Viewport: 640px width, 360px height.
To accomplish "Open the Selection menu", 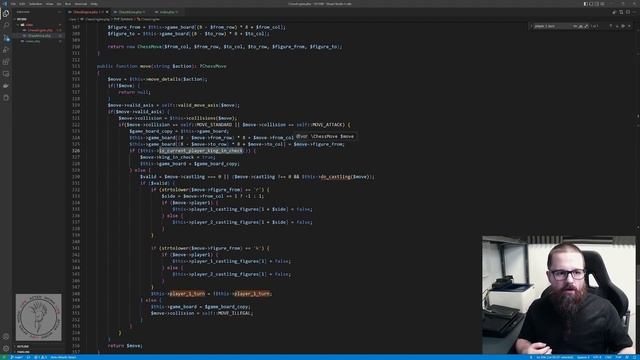I will (x=36, y=4).
